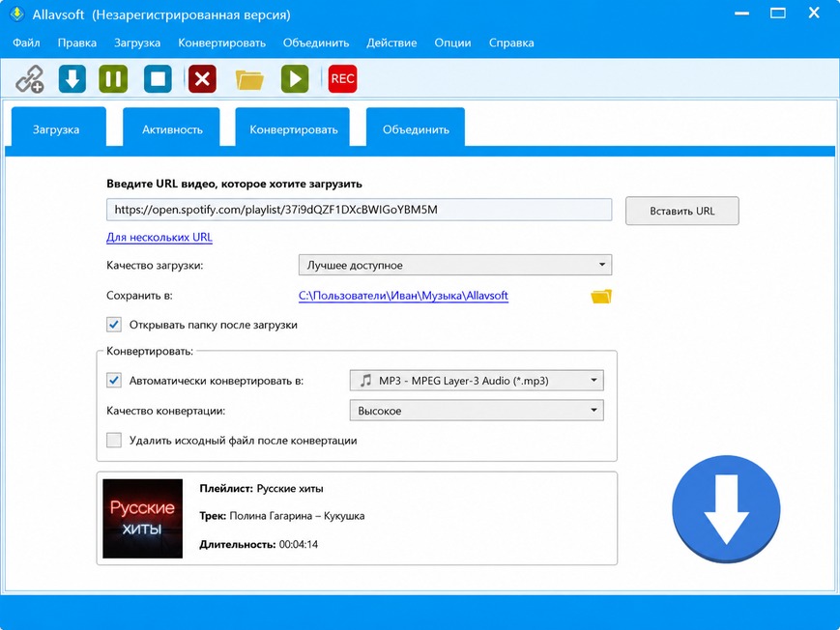Delete task using red X toolbar icon
The width and height of the screenshot is (840, 630).
[202, 79]
